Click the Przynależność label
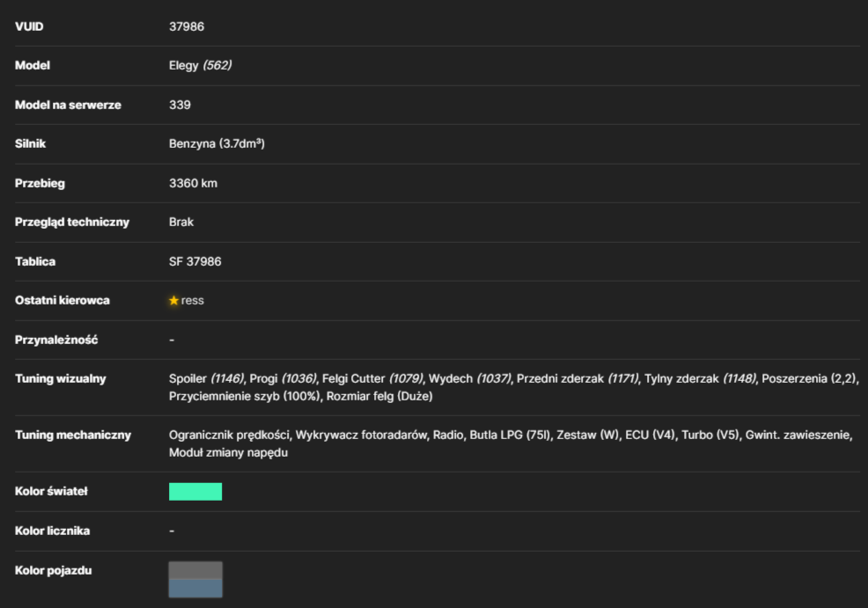The height and width of the screenshot is (608, 868). [x=56, y=340]
